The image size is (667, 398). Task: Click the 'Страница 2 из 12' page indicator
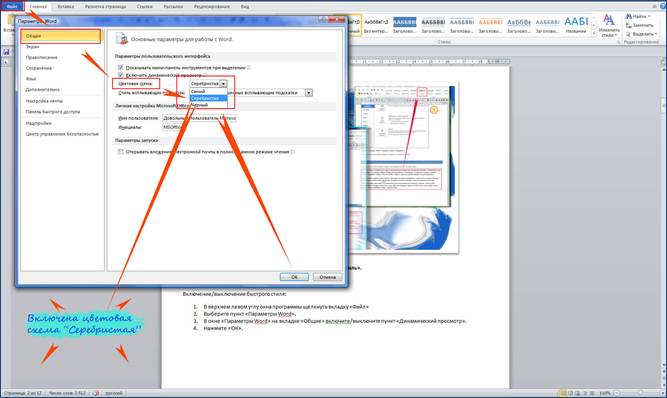pyautogui.click(x=23, y=393)
